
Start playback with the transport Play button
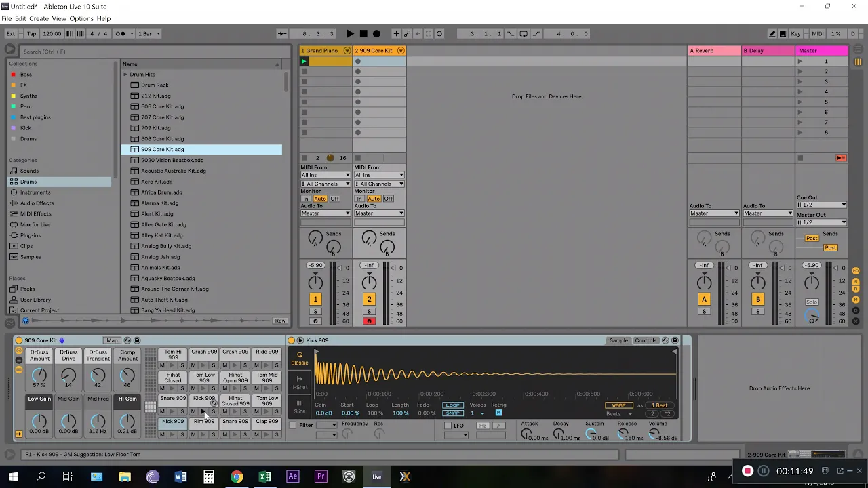click(350, 33)
